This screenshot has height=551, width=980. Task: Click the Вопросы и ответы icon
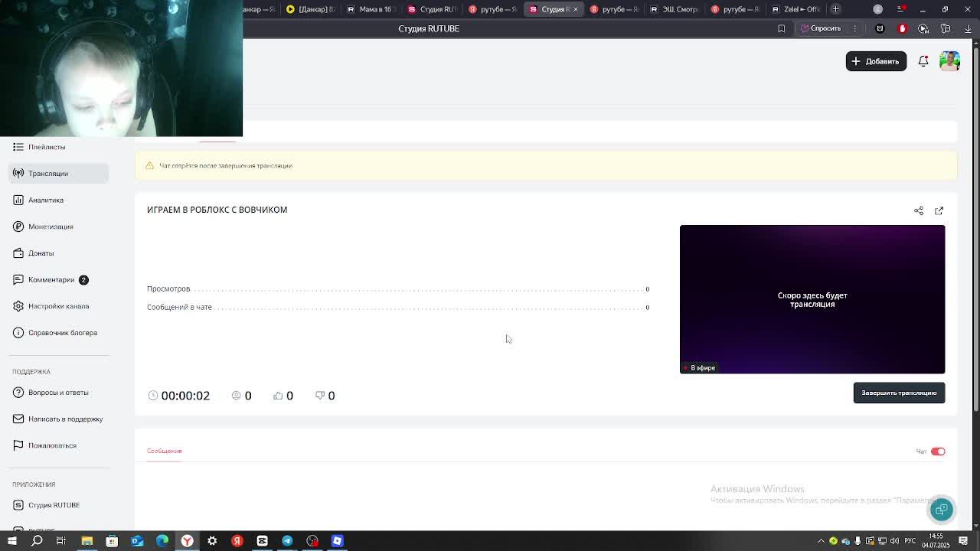pyautogui.click(x=18, y=393)
